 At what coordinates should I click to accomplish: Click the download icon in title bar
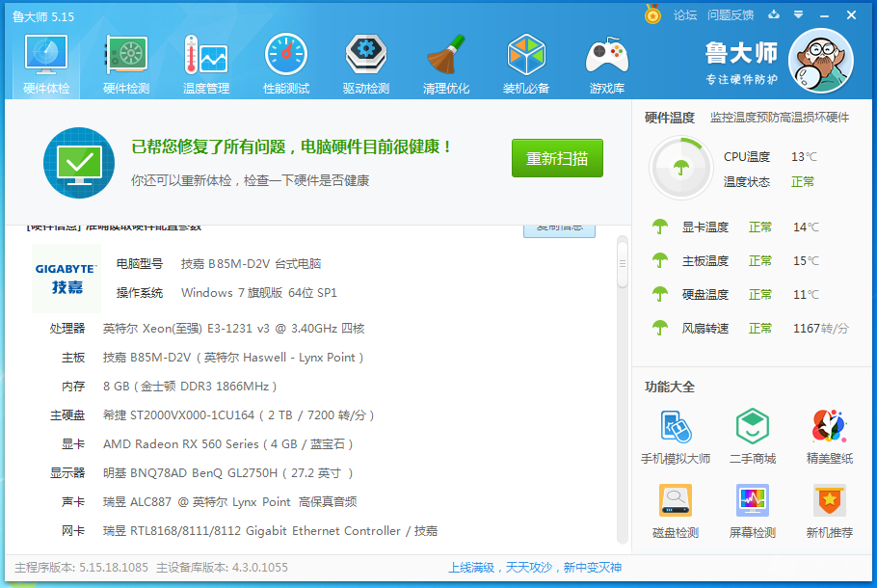[774, 15]
